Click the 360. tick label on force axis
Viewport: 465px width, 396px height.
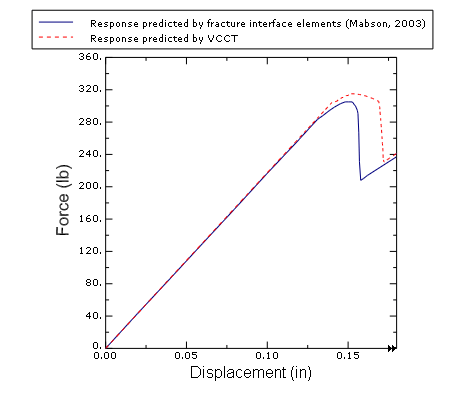pyautogui.click(x=90, y=57)
